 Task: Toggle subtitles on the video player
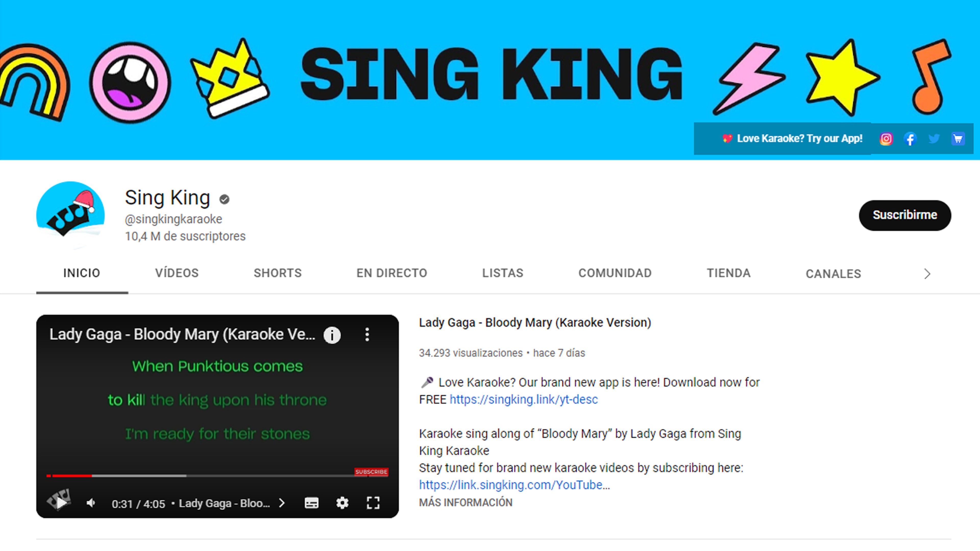click(x=312, y=503)
